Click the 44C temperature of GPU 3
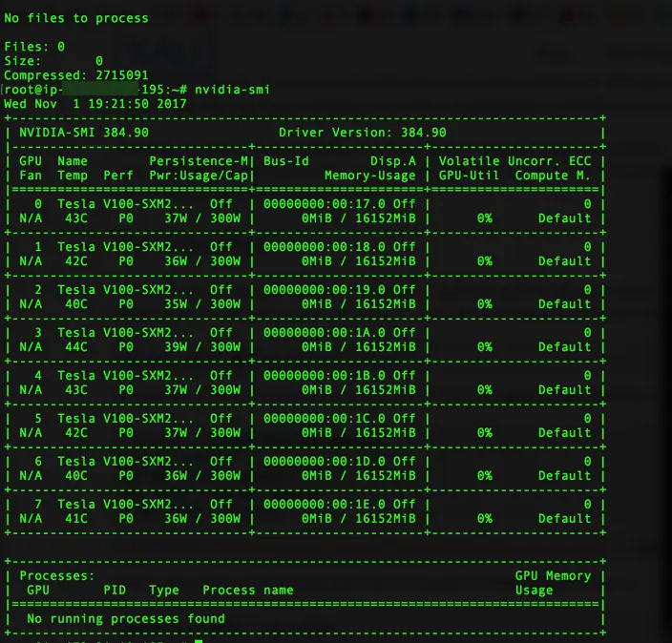 [x=76, y=346]
